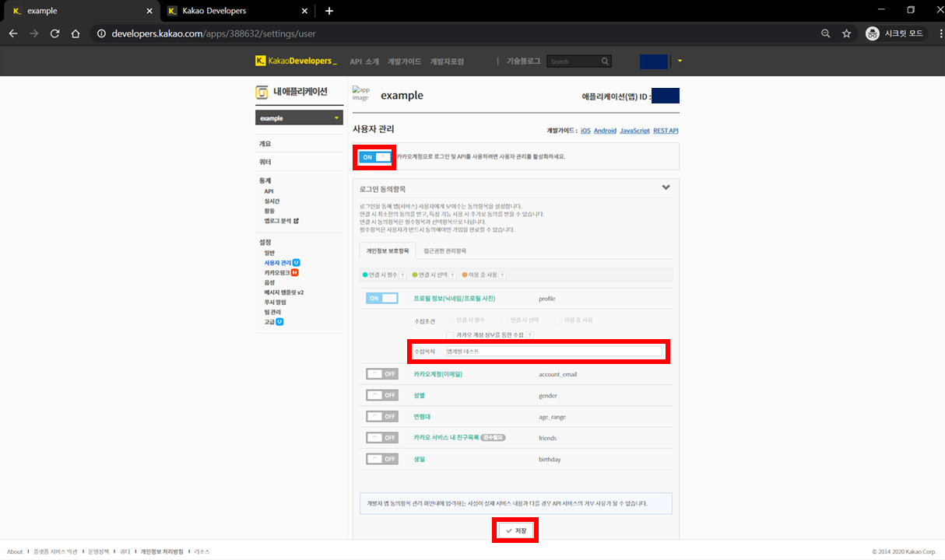Open 일반 settings in the sidebar
The width and height of the screenshot is (945, 560).
coord(269,253)
